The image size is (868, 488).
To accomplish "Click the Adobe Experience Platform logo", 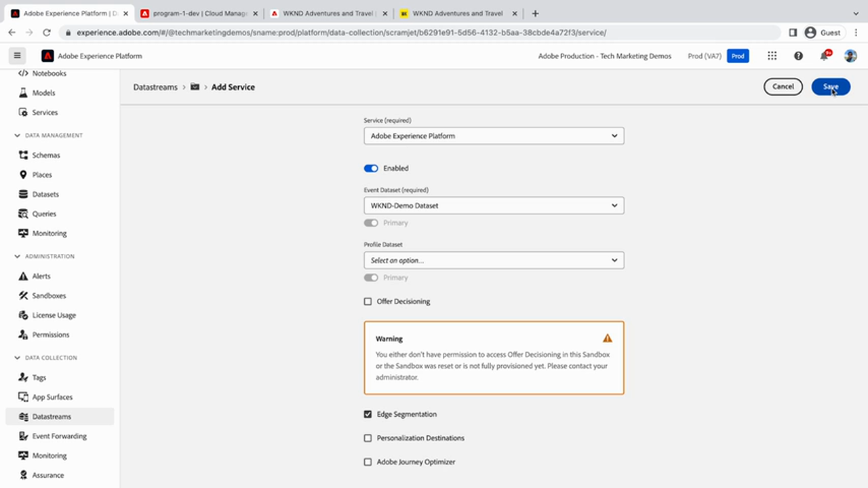I will click(x=47, y=56).
